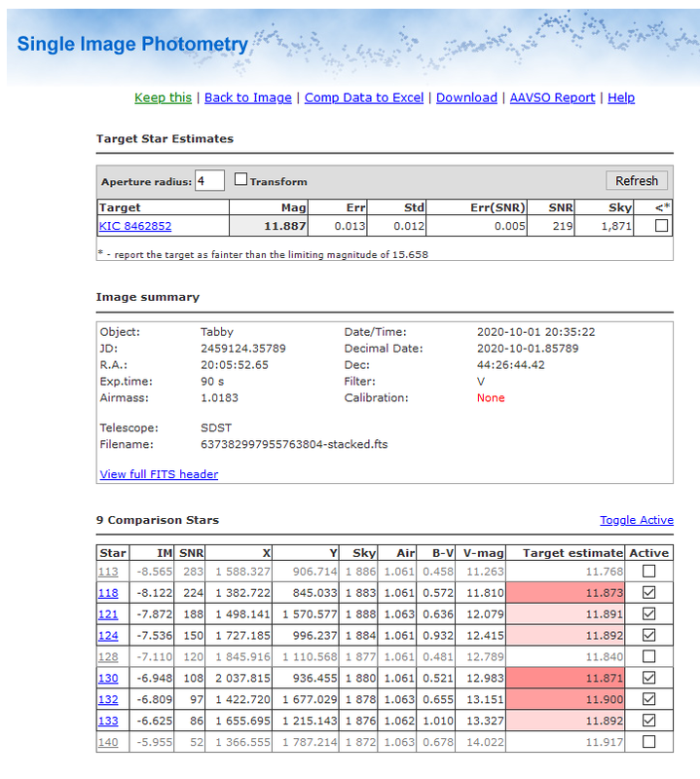The height and width of the screenshot is (779, 700).
Task: Open comparison star 128 link
Action: (108, 657)
